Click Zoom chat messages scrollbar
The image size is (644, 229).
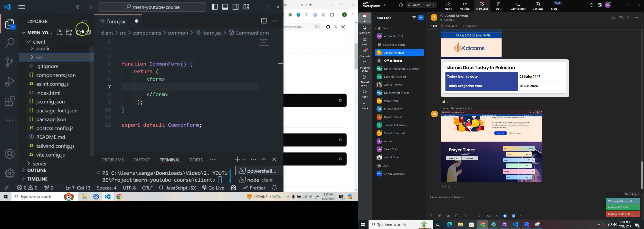pos(642,175)
